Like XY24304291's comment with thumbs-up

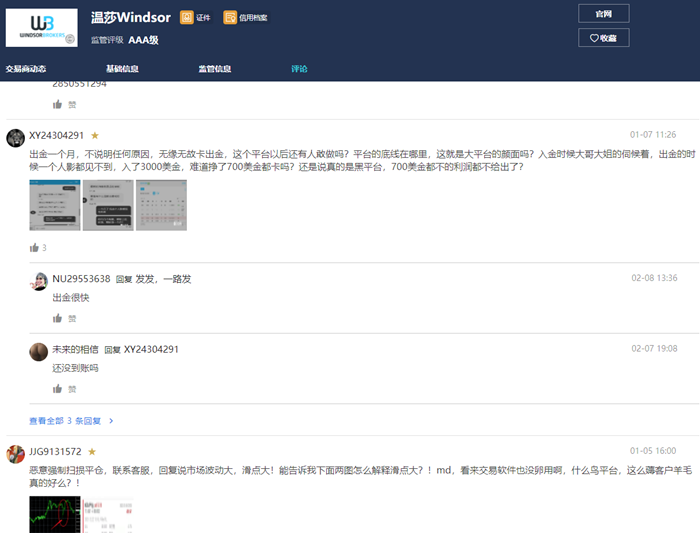tap(34, 247)
